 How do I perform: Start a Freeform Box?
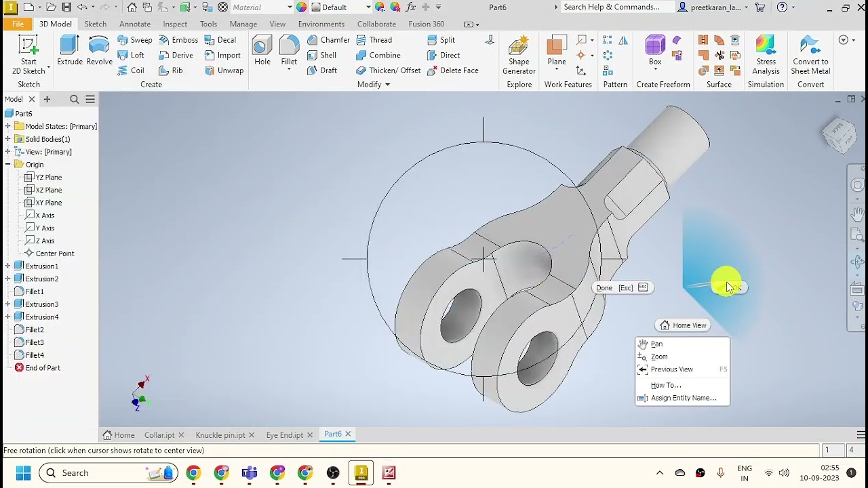pos(654,51)
